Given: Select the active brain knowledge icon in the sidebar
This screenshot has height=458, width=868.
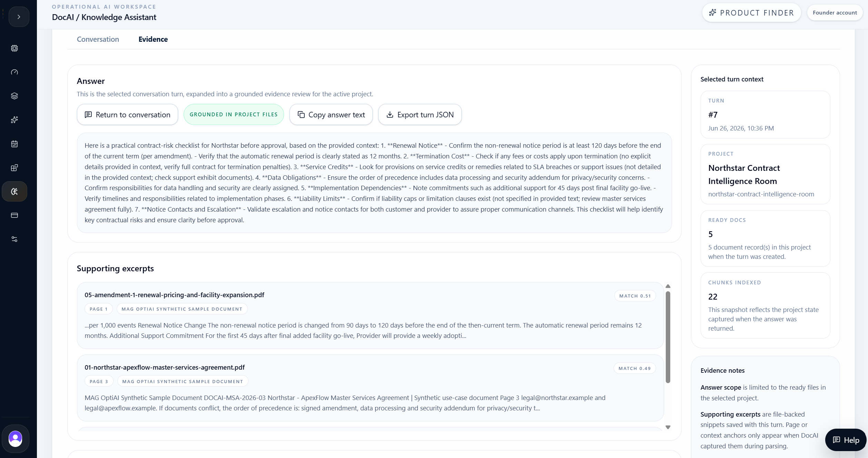Looking at the screenshot, I should click(14, 192).
